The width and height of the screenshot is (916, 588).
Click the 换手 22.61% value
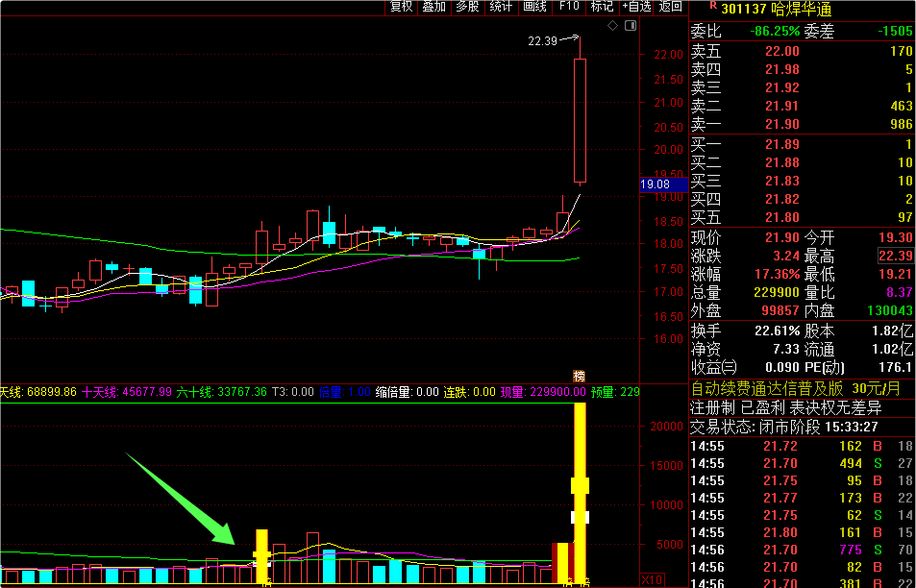click(x=777, y=331)
